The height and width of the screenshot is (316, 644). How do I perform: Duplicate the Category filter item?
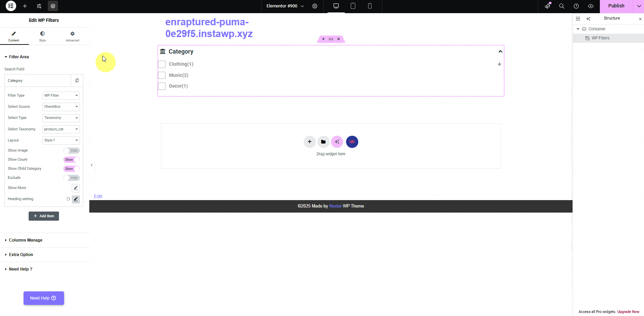pos(77,81)
